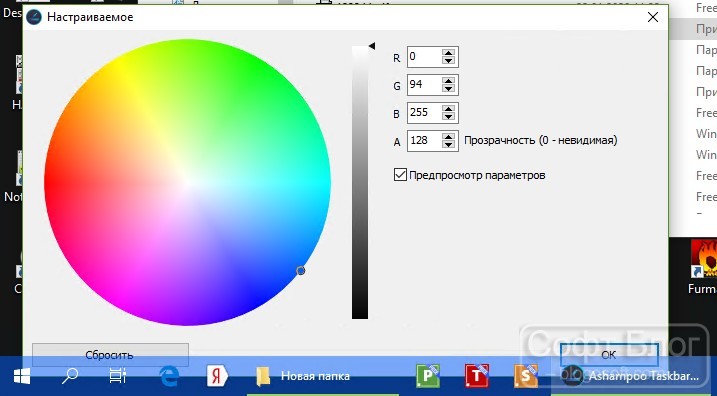Open taskbar search magnifier
The image size is (717, 396).
tap(70, 376)
